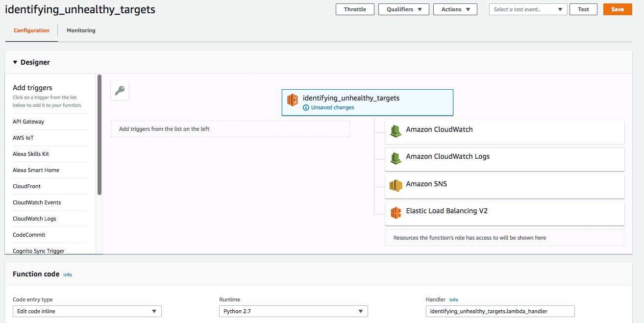Open the Select a test event dropdown
Image resolution: width=644 pixels, height=323 pixels.
528,9
